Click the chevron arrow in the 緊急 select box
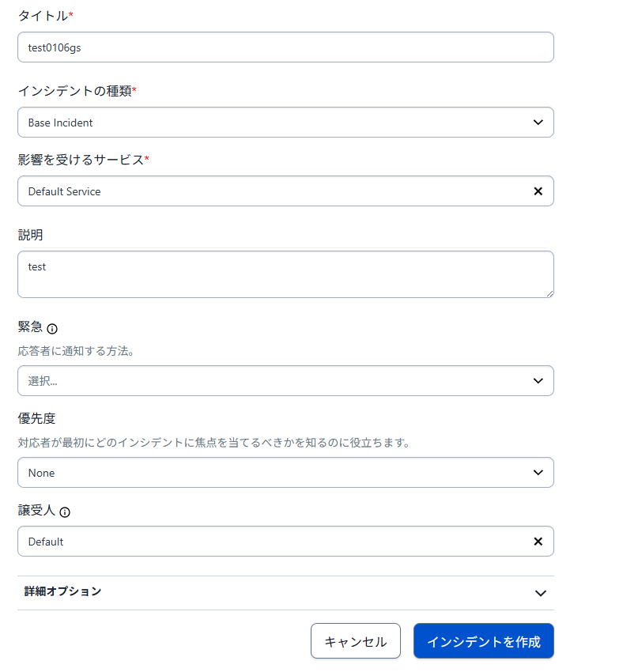 [x=538, y=381]
